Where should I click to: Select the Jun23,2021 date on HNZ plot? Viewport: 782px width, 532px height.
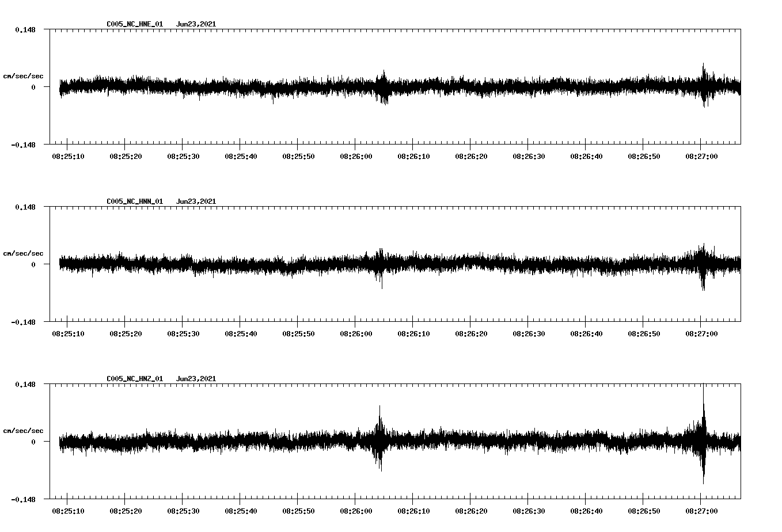(x=196, y=379)
